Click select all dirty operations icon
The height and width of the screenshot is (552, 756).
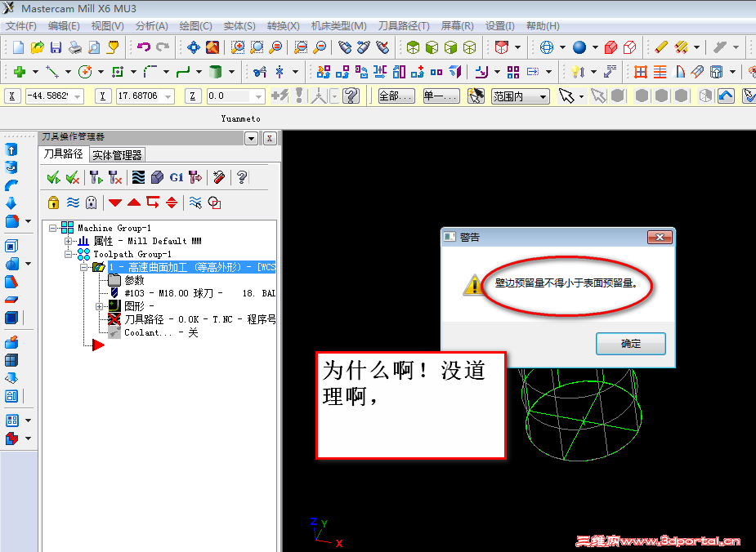pyautogui.click(x=72, y=178)
